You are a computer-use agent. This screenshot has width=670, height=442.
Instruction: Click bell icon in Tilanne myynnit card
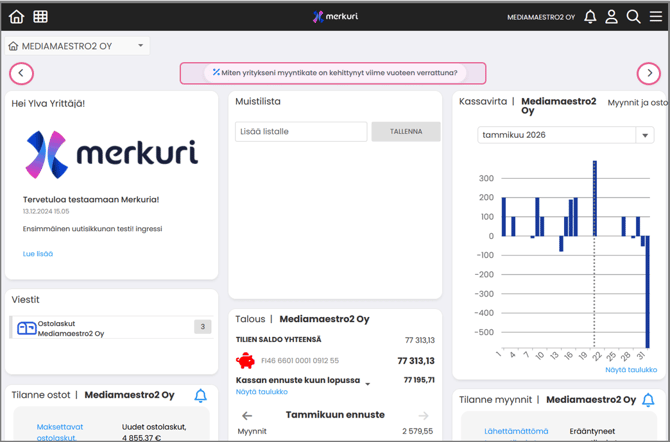coord(648,400)
